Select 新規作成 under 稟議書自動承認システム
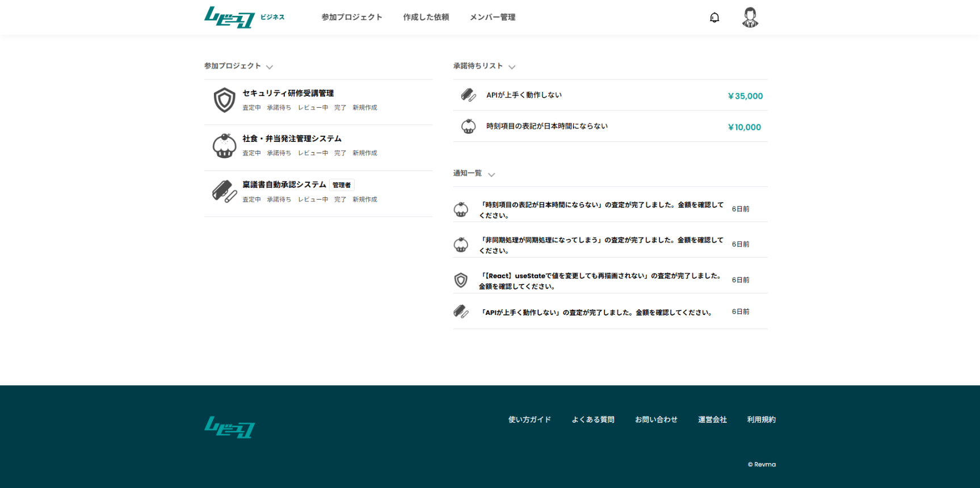Image resolution: width=980 pixels, height=488 pixels. 364,200
